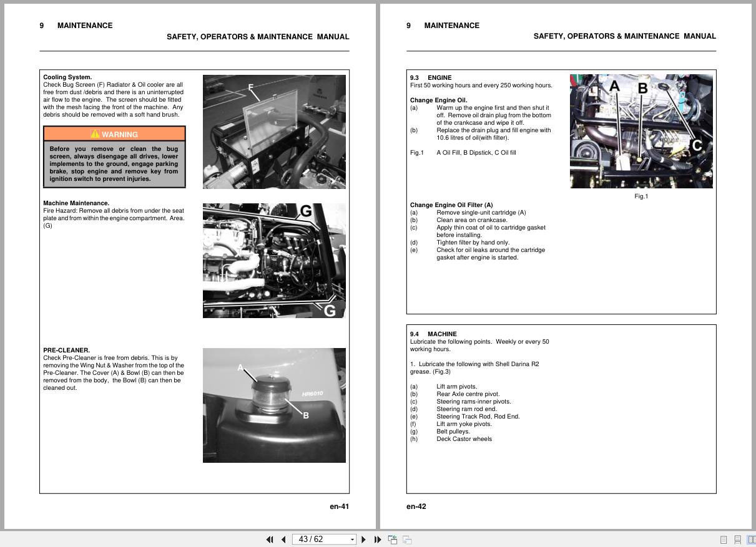Click the 'Machine Maintenance.' heading
The height and width of the screenshot is (547, 756).
tap(76, 203)
